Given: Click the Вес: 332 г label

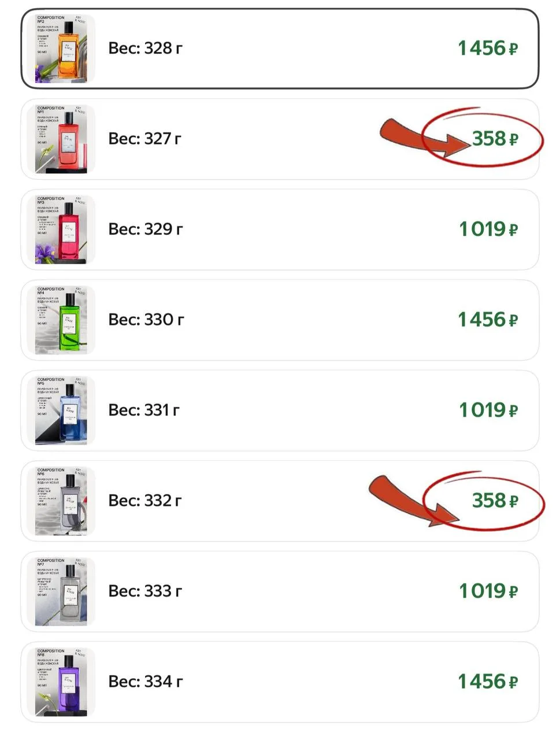Looking at the screenshot, I should (x=145, y=501).
